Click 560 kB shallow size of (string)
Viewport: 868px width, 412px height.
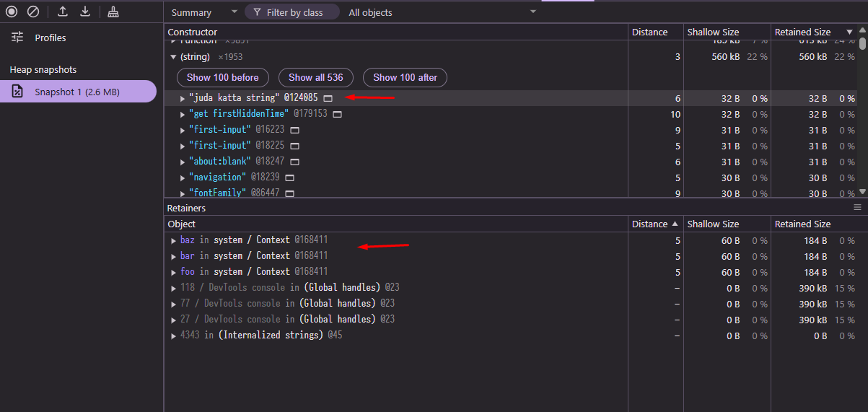click(x=725, y=57)
